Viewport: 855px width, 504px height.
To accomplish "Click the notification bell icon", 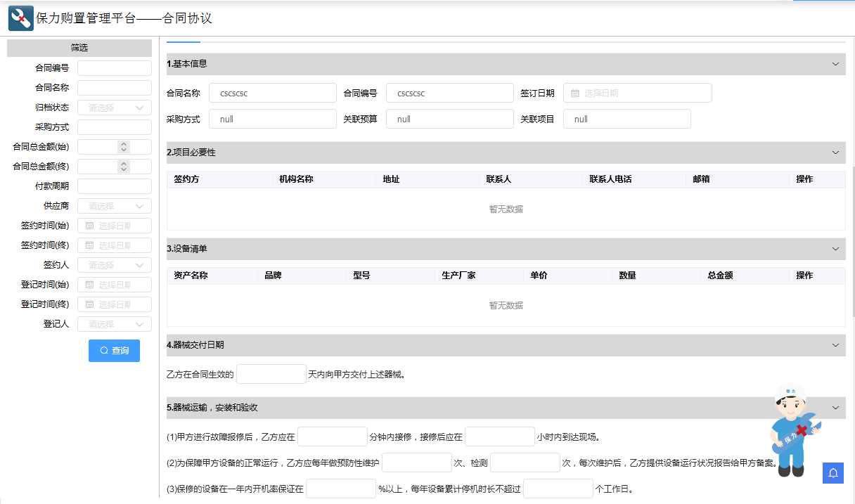I will tap(832, 472).
